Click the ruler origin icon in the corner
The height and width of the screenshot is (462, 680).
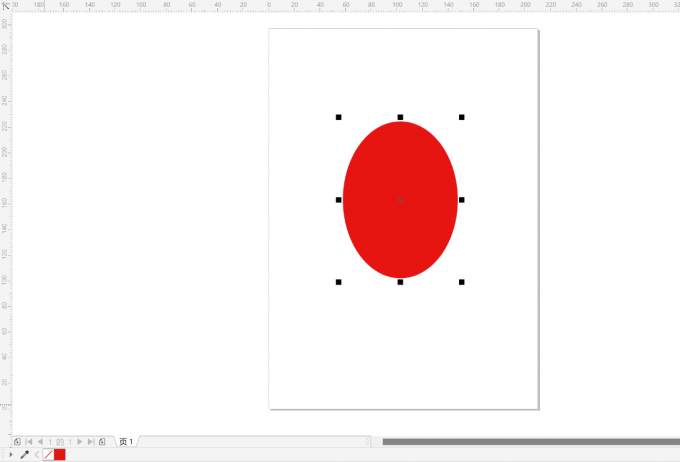click(5, 5)
